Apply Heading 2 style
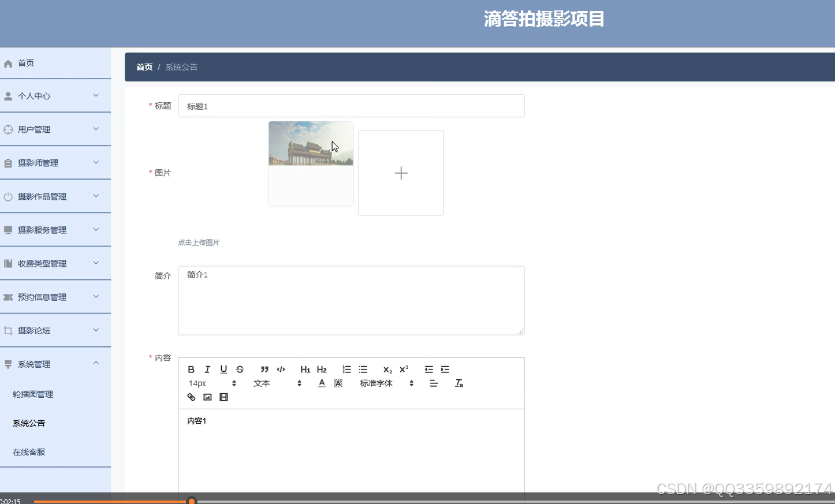This screenshot has height=504, width=835. tap(322, 369)
